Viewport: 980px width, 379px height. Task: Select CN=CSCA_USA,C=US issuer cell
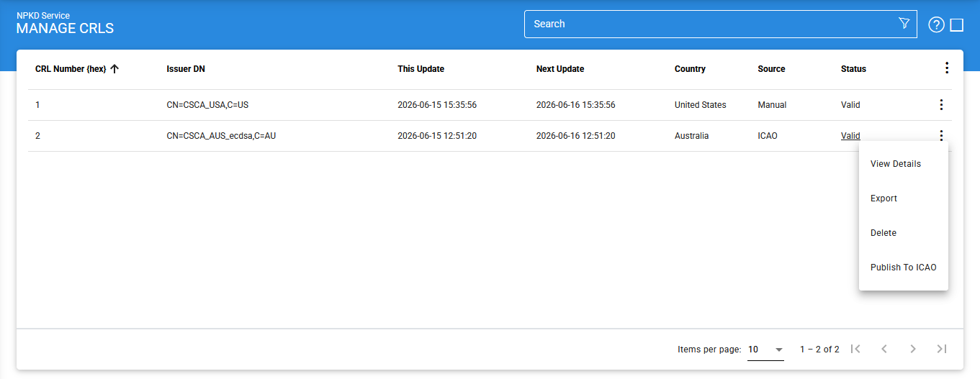click(207, 105)
